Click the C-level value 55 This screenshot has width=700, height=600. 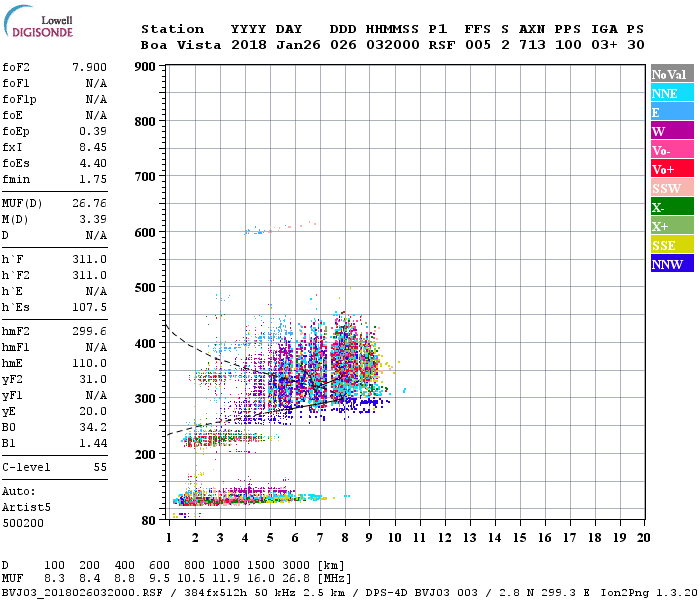click(x=100, y=467)
